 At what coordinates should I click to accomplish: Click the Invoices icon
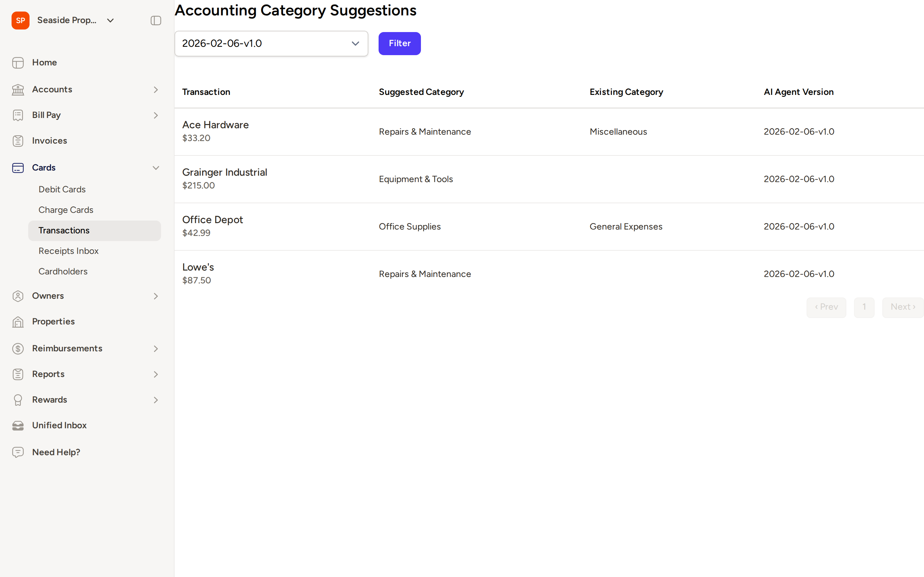(18, 141)
